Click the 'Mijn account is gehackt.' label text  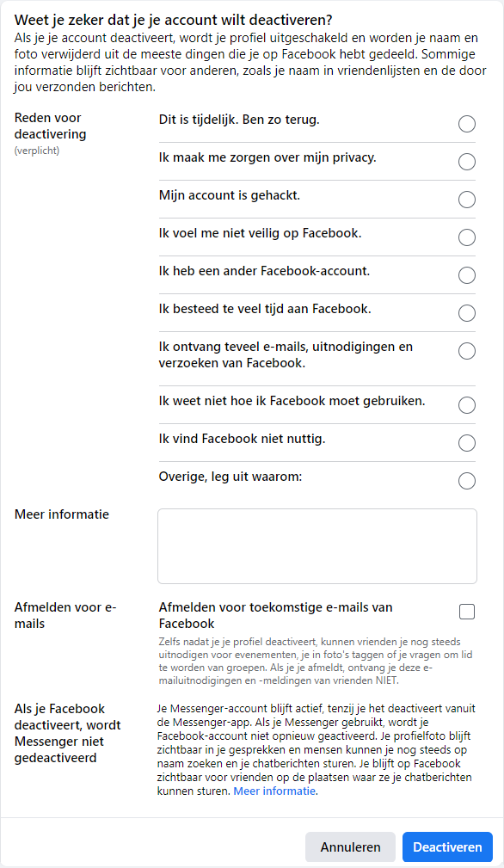pyautogui.click(x=230, y=195)
